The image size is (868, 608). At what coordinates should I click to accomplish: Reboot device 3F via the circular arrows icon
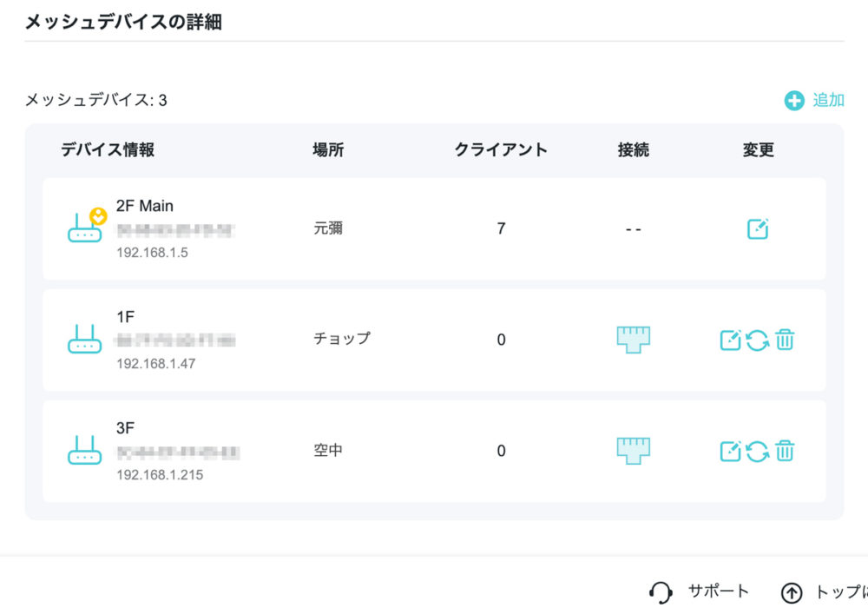[x=758, y=451]
